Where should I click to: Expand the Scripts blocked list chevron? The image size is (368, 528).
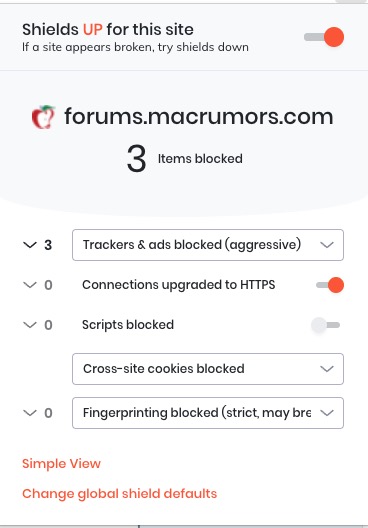coord(30,325)
